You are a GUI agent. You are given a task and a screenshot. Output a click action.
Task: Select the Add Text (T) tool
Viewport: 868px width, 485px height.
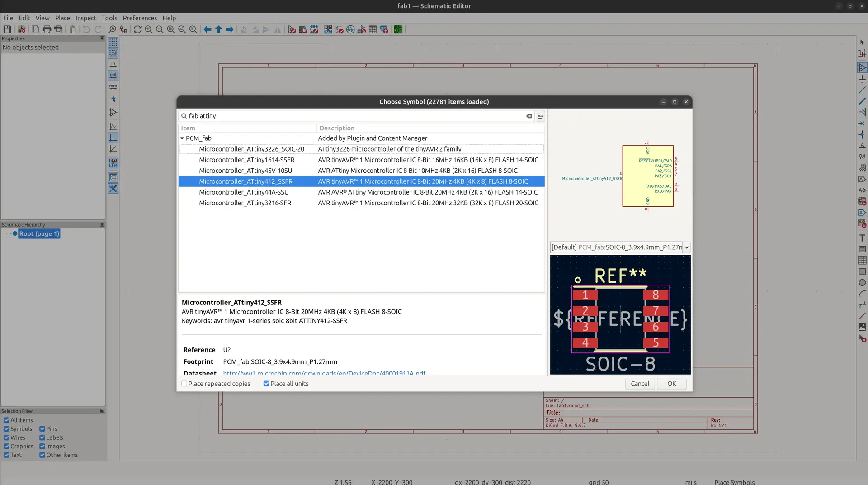[862, 238]
